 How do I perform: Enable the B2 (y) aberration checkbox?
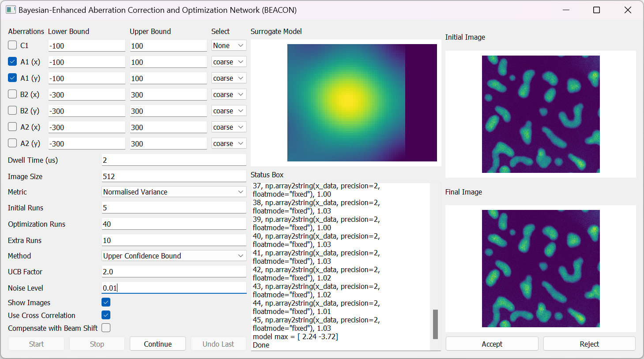[12, 110]
